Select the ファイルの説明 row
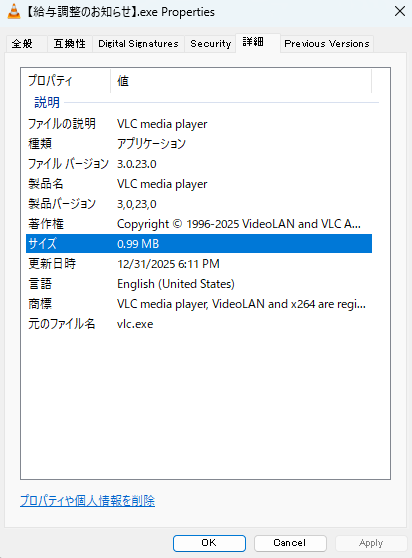This screenshot has height=558, width=412. click(199, 124)
